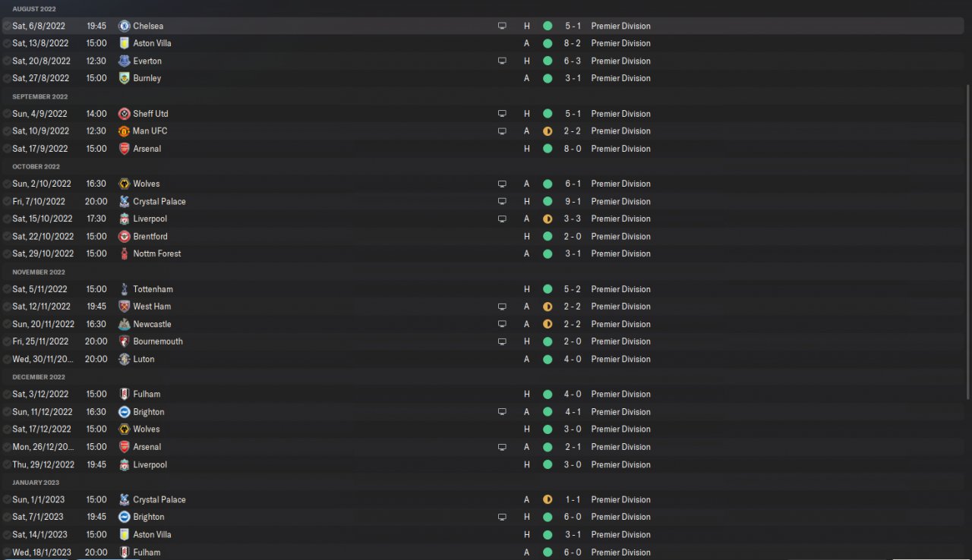Select date Wed, 18/1/2023
972x560 pixels.
pos(42,552)
